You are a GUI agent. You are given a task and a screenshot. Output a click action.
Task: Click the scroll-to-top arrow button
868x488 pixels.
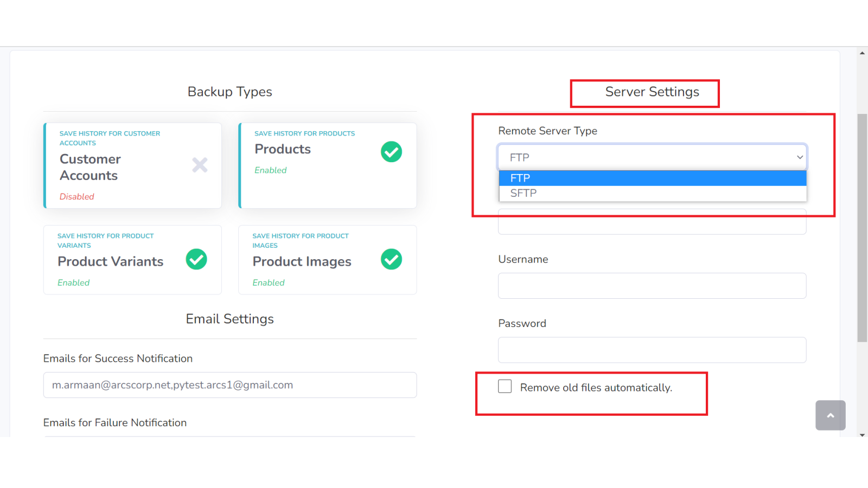[x=830, y=415]
